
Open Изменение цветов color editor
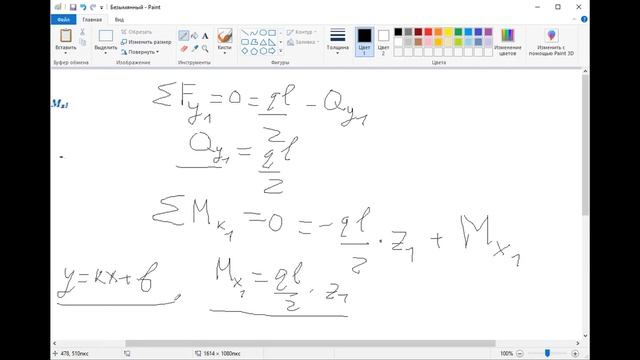click(508, 42)
